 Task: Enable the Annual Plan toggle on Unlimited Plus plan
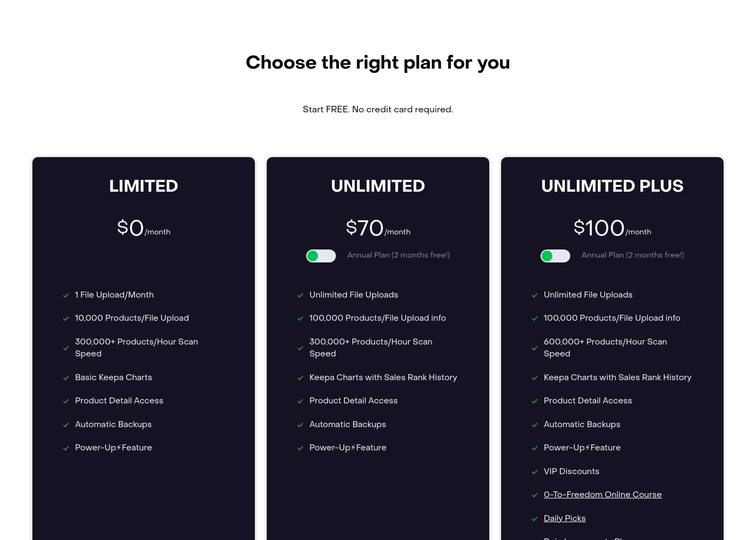pos(555,255)
